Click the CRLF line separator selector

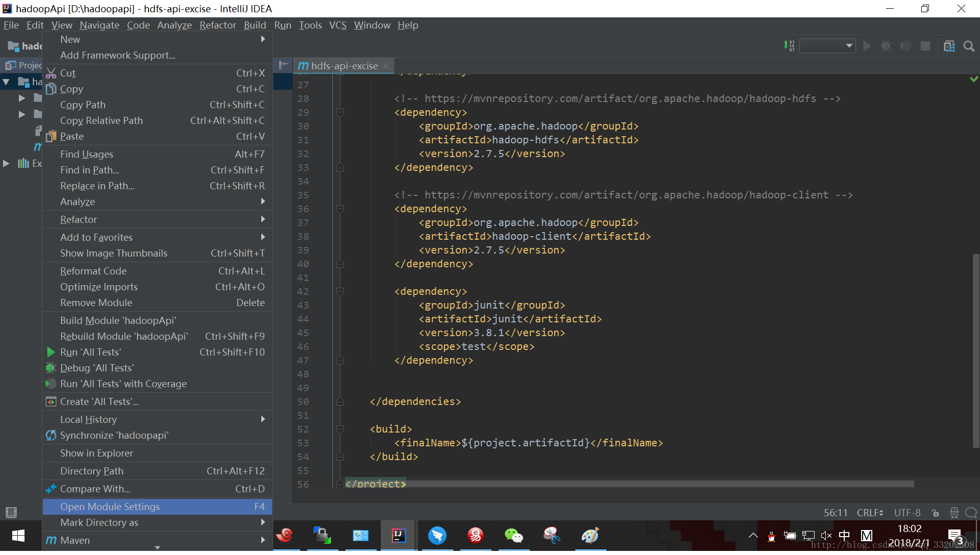point(870,513)
